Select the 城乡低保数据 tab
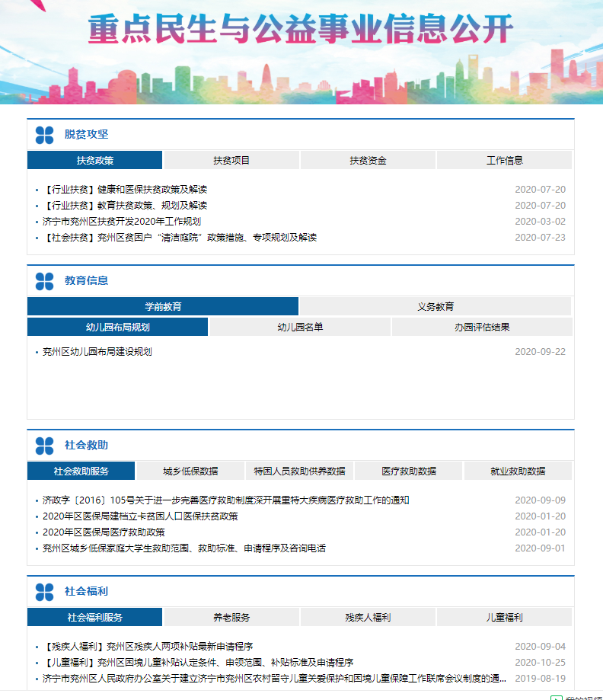Image resolution: width=603 pixels, height=700 pixels. 190,471
